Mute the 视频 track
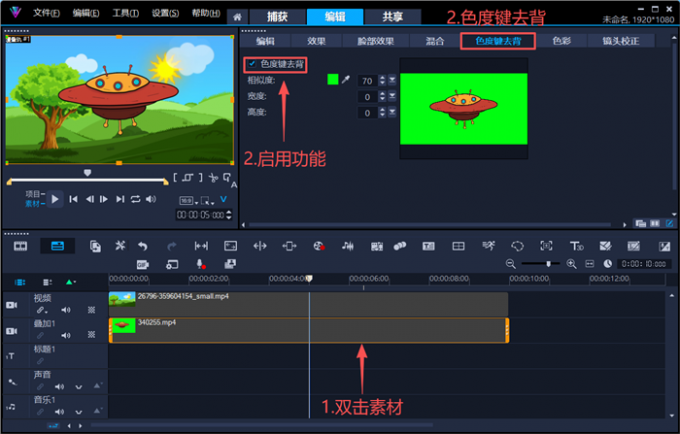Viewport: 680px width, 434px height. coord(65,310)
